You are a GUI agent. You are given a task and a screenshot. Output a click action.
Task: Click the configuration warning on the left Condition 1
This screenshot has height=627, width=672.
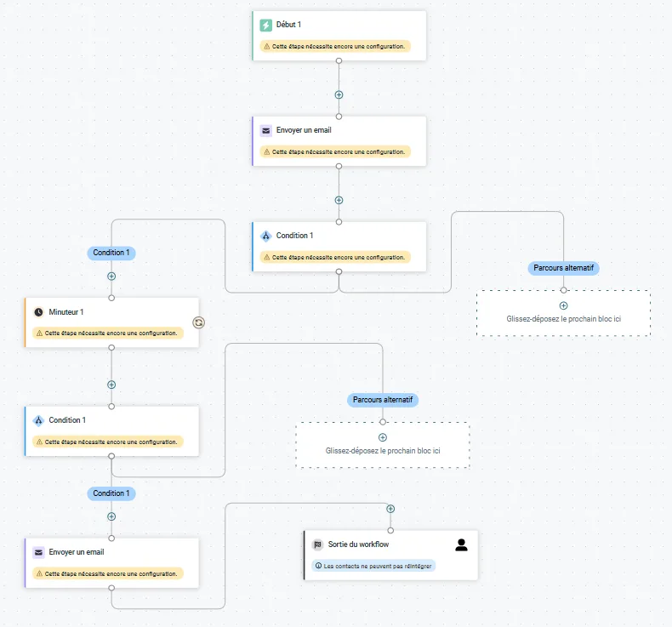click(108, 442)
